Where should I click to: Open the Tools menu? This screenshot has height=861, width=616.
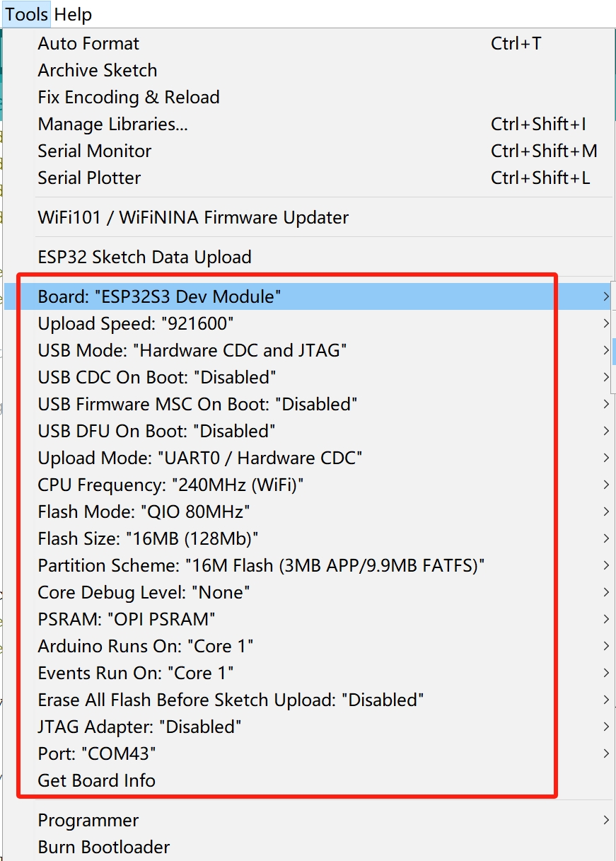point(27,14)
